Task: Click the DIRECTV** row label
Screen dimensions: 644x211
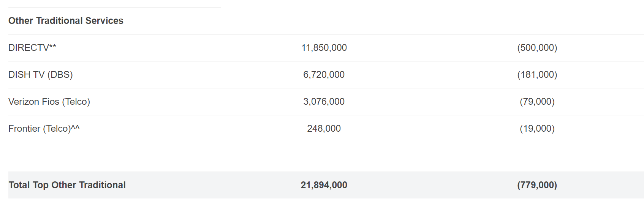Action: click(32, 47)
